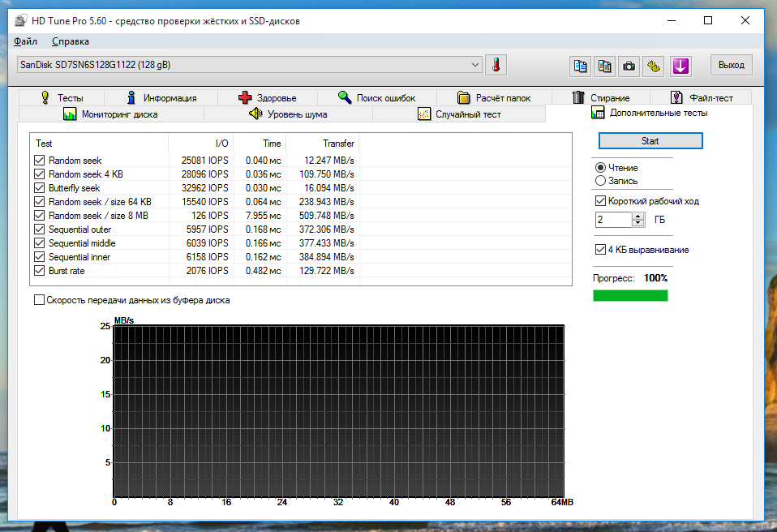Open the Расчёт папок tab
The height and width of the screenshot is (532, 777).
tap(494, 97)
